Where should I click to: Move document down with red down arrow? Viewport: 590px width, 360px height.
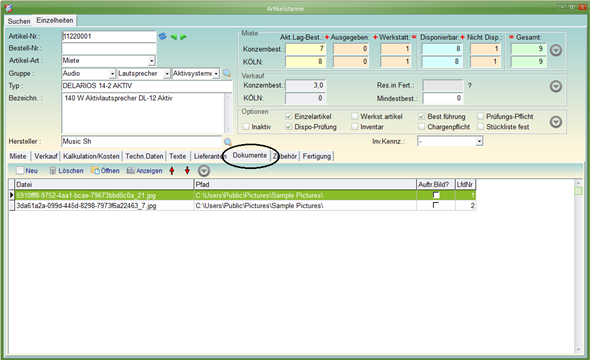(x=187, y=171)
